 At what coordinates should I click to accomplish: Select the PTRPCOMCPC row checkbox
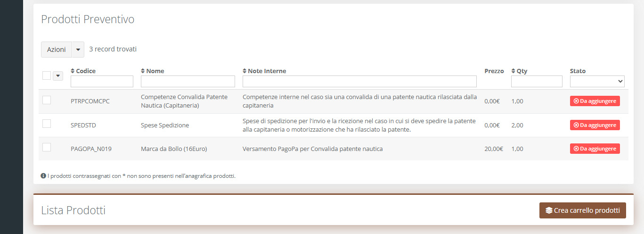click(47, 100)
